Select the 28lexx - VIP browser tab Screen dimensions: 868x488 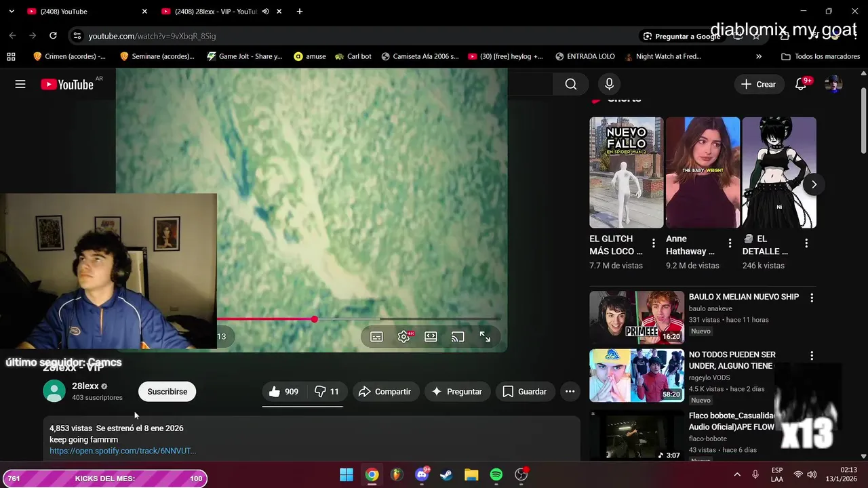tap(215, 12)
